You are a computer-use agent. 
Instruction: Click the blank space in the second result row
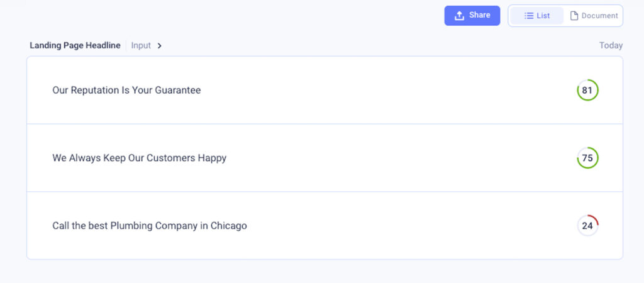[x=398, y=158]
